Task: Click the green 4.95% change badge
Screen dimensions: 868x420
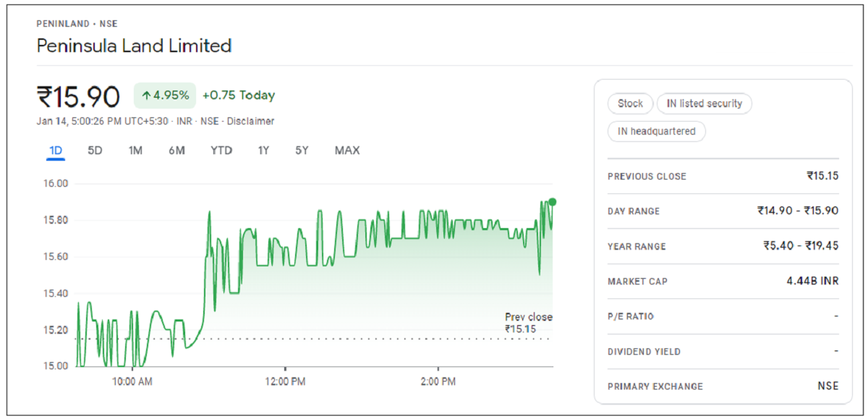Action: [165, 95]
